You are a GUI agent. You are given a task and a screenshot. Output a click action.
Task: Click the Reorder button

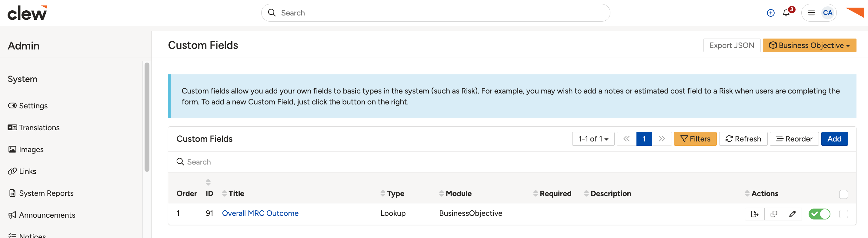tap(794, 139)
